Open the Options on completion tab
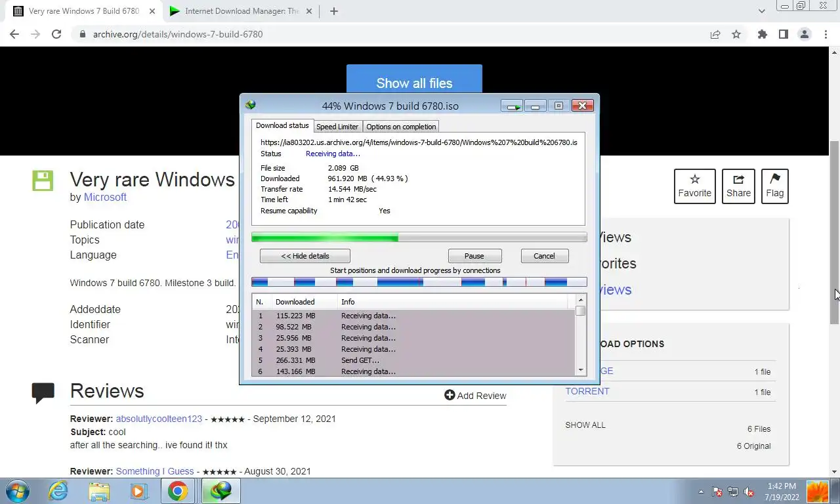 (401, 127)
